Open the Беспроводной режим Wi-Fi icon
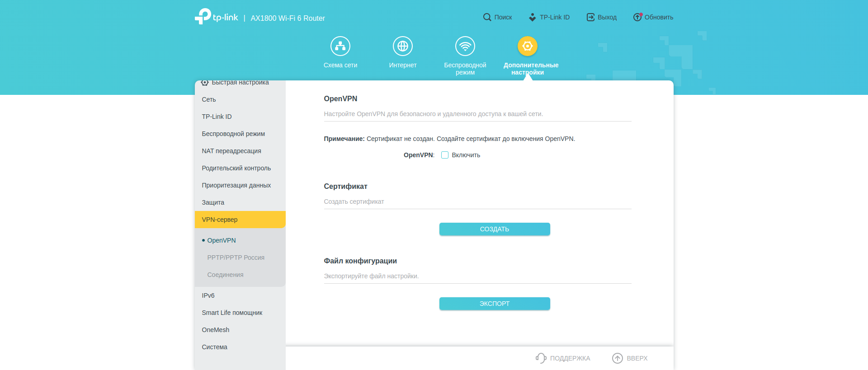 pyautogui.click(x=465, y=46)
